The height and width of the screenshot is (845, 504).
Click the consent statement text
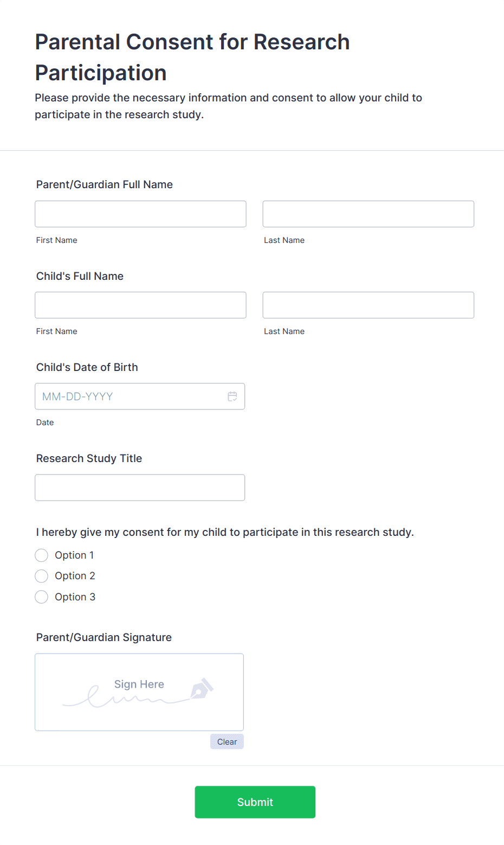coord(224,532)
